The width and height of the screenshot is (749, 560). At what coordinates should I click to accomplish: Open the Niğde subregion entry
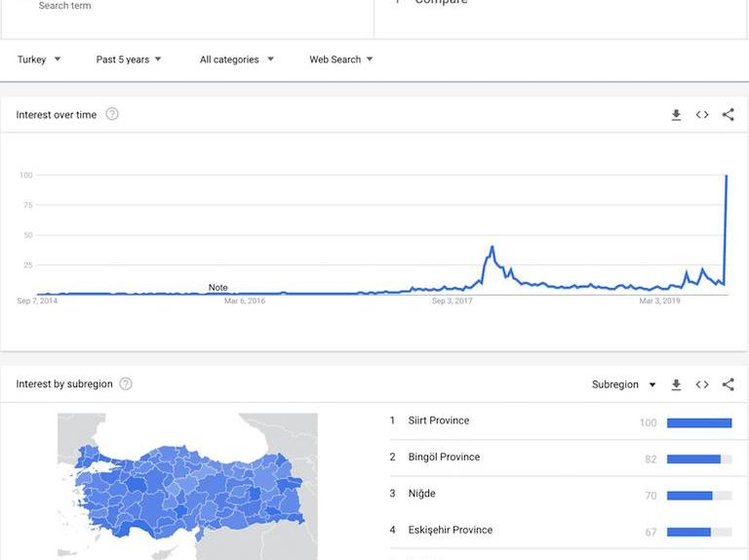(422, 494)
